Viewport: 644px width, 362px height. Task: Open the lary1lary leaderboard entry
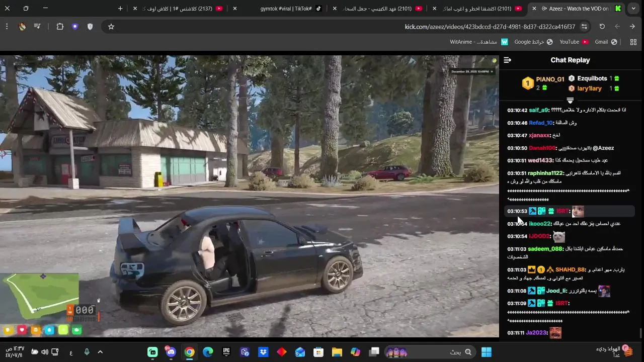[594, 88]
